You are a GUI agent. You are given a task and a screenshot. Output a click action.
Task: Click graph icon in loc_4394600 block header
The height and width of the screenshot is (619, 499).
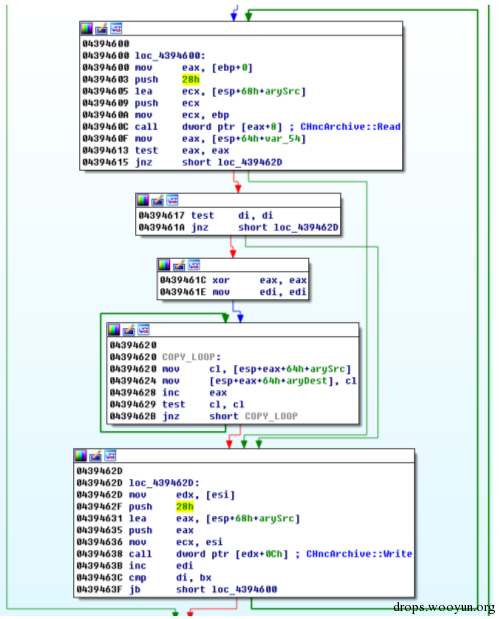click(116, 28)
